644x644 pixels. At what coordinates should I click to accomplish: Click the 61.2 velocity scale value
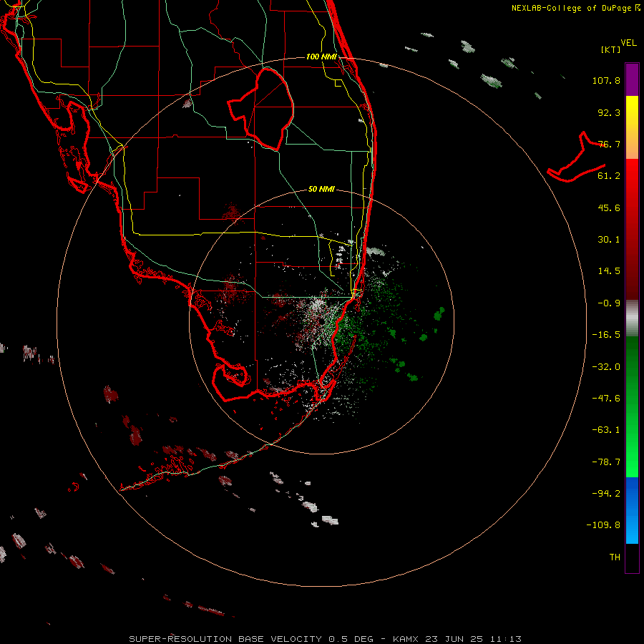[x=609, y=176]
